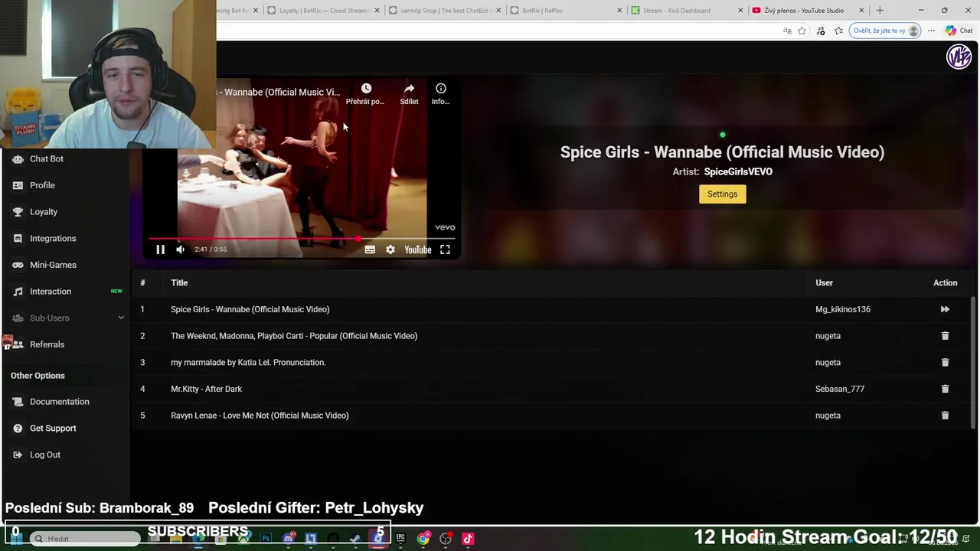Click the queue list scrollbar

coord(973,362)
